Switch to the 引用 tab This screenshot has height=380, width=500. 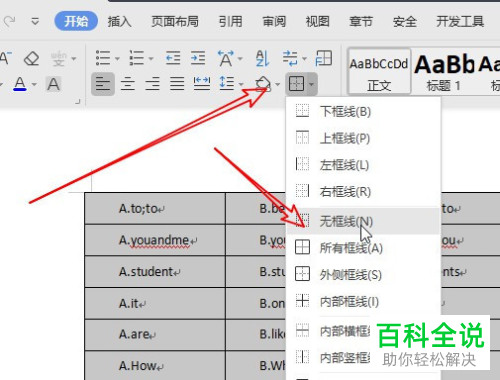click(230, 22)
